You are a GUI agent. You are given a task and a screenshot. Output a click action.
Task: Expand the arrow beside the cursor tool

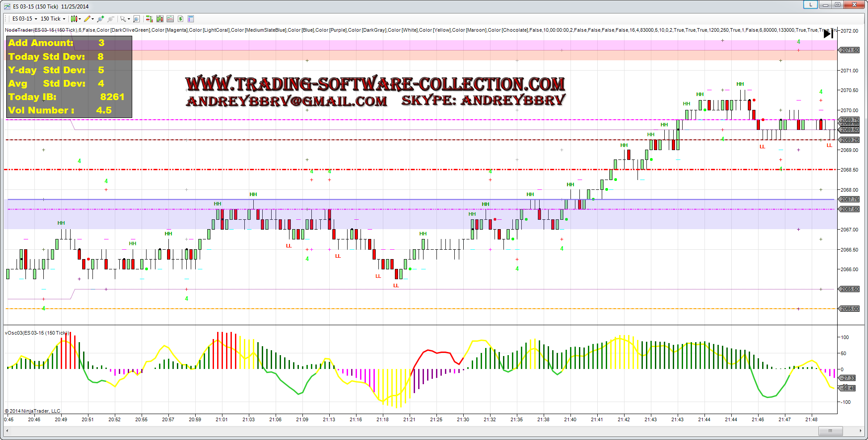point(129,19)
